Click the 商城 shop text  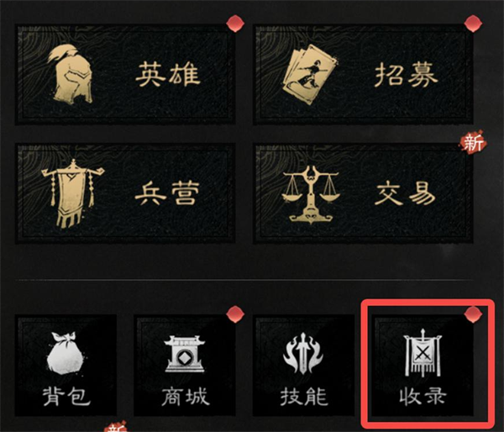[x=186, y=397]
